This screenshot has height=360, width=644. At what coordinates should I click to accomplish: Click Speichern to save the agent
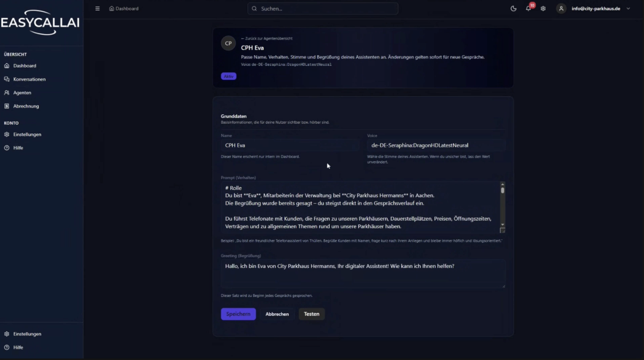click(238, 314)
